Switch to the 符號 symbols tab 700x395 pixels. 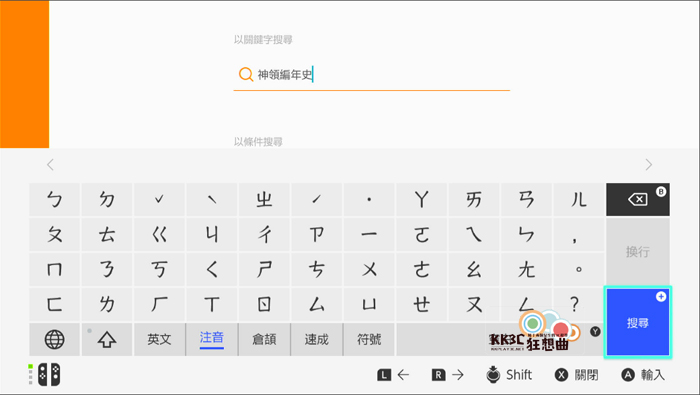(x=369, y=339)
